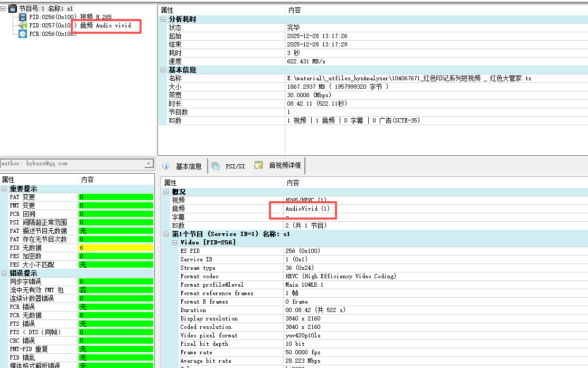Select the ES数 value 2 (共 1 节目)

[306, 225]
